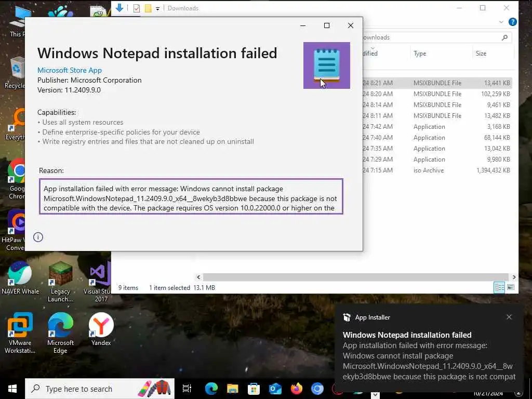This screenshot has width=532, height=399.
Task: Open the NAVER Whale desktop shortcut
Action: pos(20,278)
